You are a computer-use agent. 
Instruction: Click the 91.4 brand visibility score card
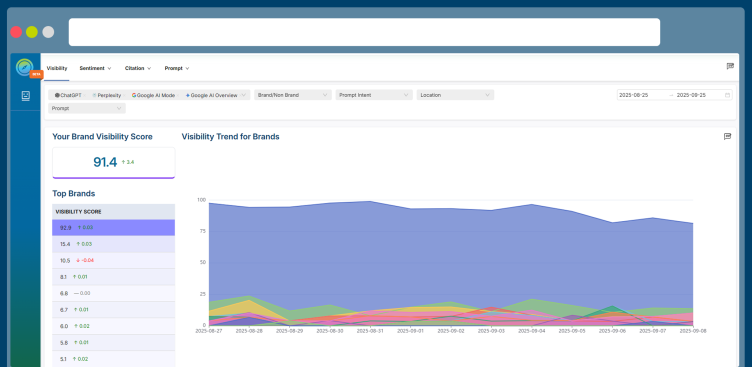tap(114, 163)
